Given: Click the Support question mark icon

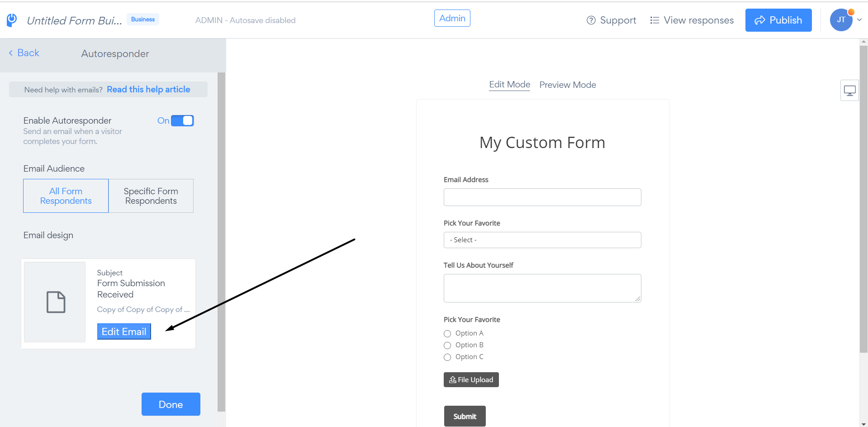Looking at the screenshot, I should (x=591, y=20).
